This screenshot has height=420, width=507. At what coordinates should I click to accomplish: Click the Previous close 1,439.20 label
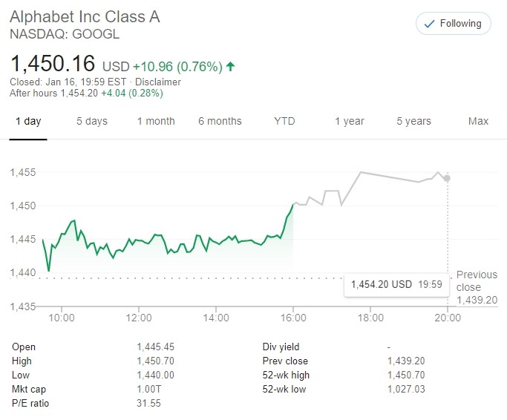click(477, 287)
